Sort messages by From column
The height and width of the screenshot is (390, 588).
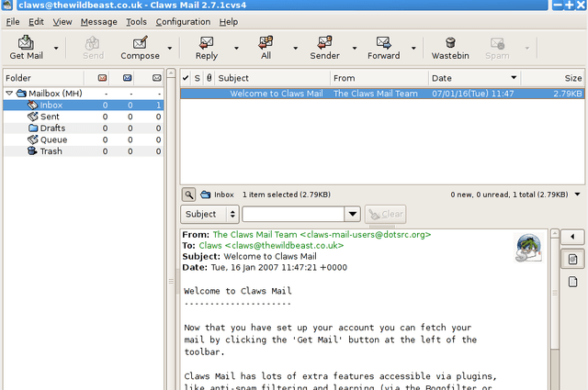coord(379,78)
